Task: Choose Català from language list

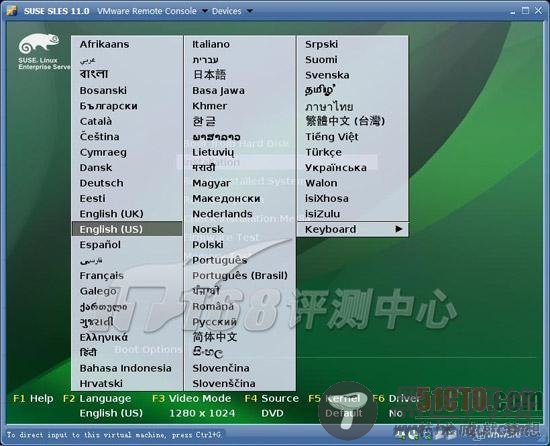Action: (x=96, y=121)
